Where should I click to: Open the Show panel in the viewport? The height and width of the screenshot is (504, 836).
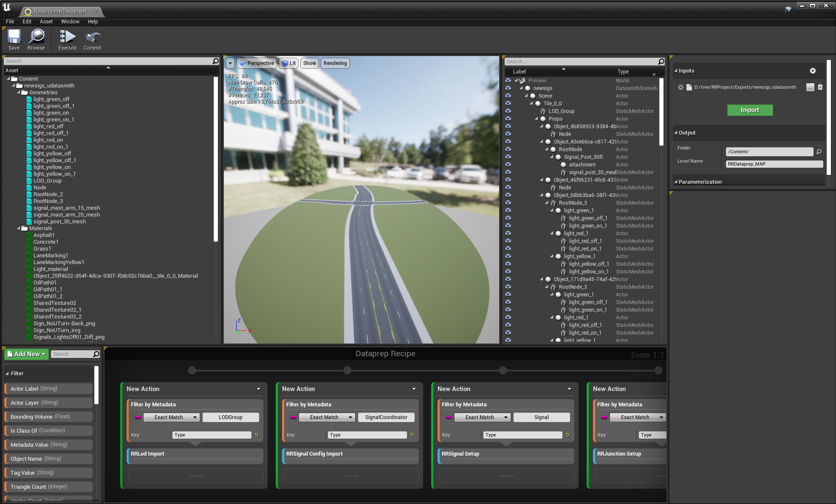[309, 63]
